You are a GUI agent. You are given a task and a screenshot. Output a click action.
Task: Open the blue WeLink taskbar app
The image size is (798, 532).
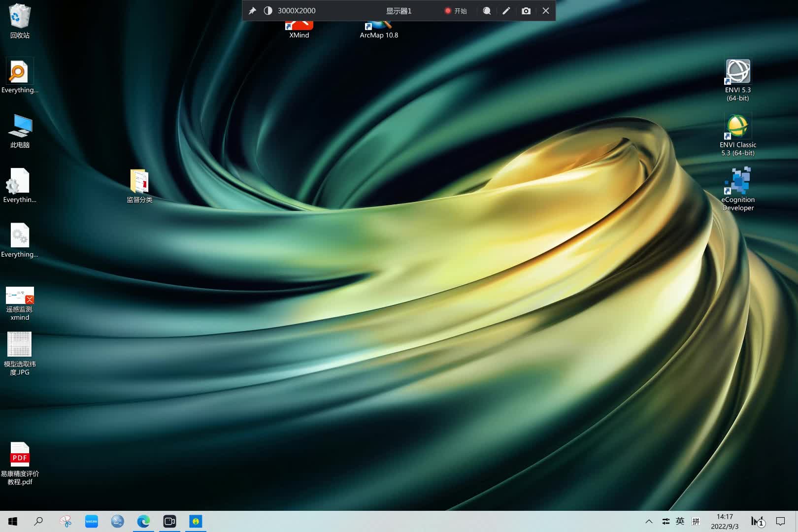pos(92,521)
